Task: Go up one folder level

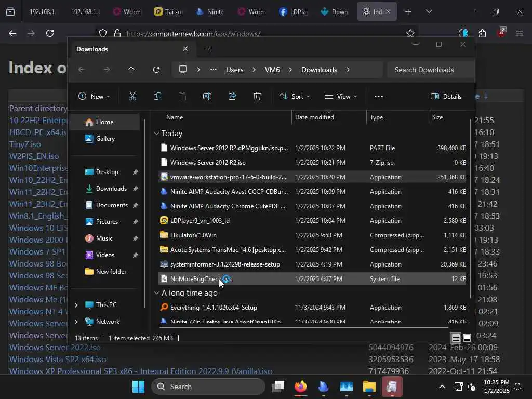Action: [131, 70]
